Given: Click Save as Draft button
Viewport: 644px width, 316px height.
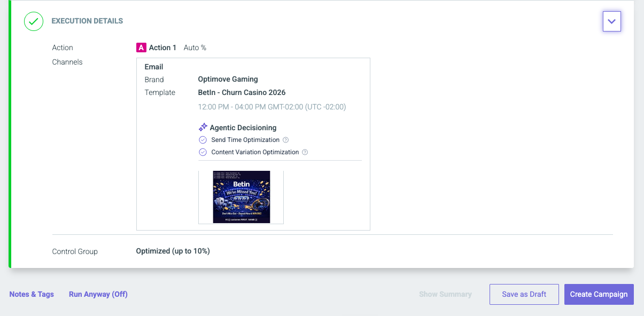Looking at the screenshot, I should click(x=524, y=294).
